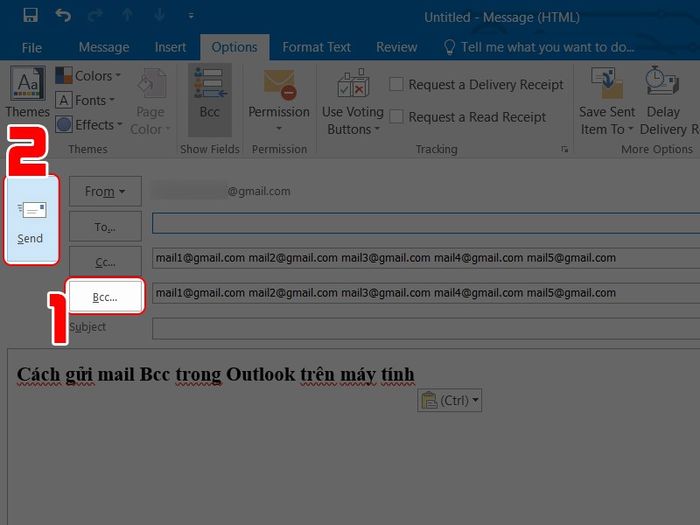Image resolution: width=700 pixels, height=525 pixels.
Task: Click the Undo arrow icon
Action: coord(63,16)
